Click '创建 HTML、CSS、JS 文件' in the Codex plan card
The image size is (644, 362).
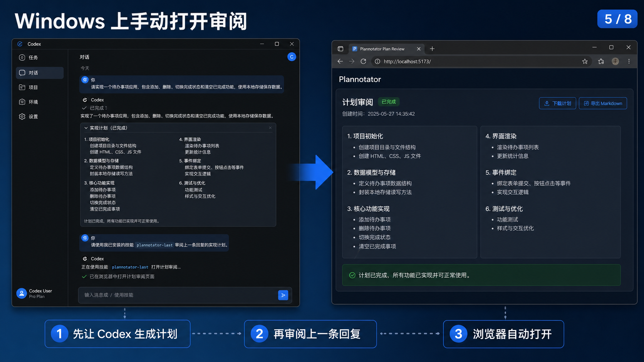(116, 152)
